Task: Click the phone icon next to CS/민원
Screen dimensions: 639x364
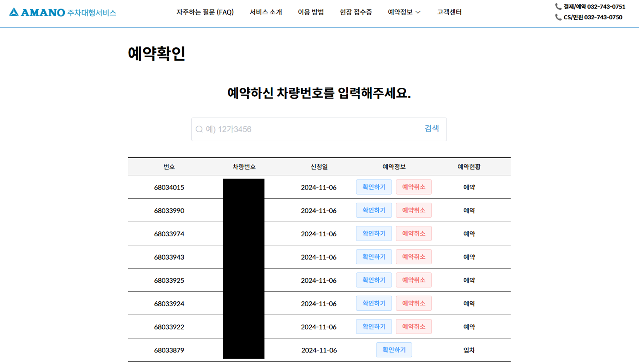Action: tap(558, 17)
